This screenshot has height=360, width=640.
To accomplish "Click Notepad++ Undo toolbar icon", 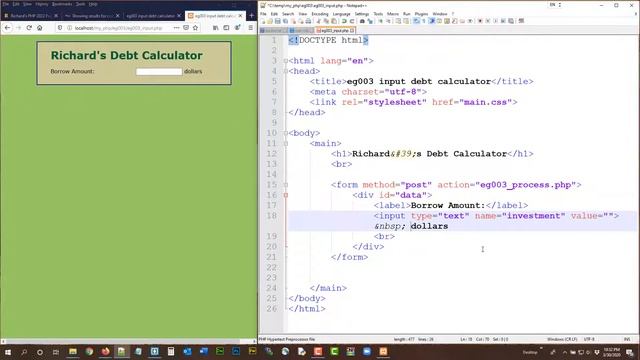I will point(344,21).
